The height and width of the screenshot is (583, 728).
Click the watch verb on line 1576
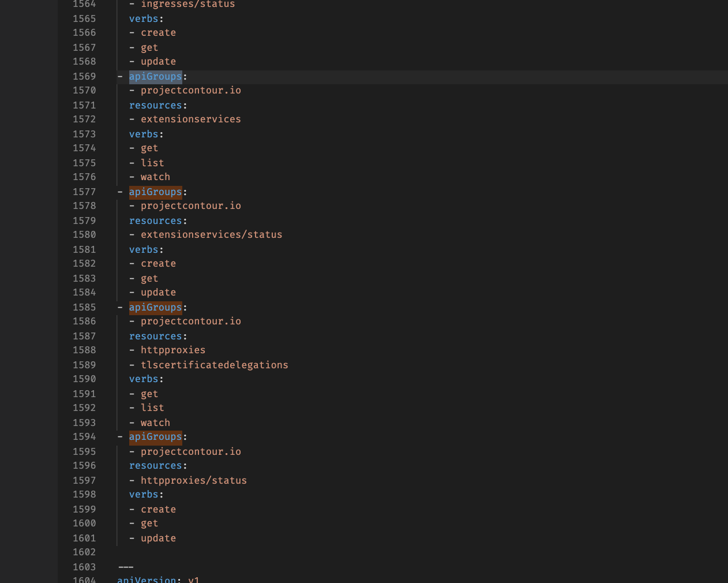coord(155,177)
